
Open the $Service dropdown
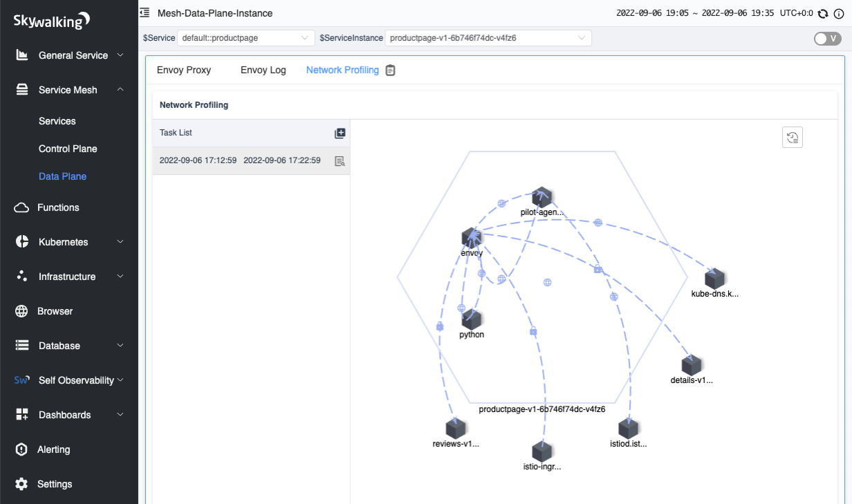(246, 38)
